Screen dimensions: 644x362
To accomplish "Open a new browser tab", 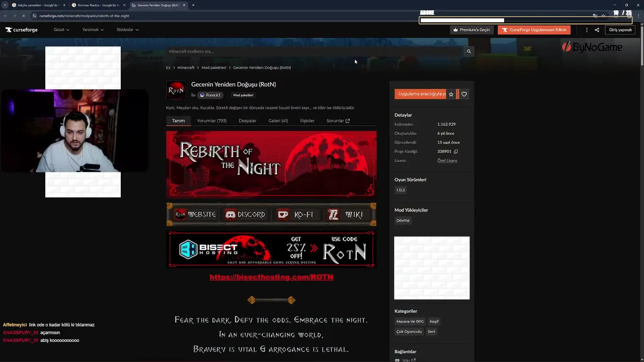I will click(x=193, y=5).
